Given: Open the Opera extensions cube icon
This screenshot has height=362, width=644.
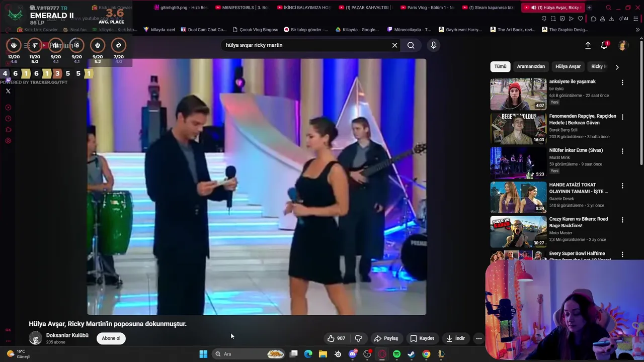Looking at the screenshot, I should [594, 19].
